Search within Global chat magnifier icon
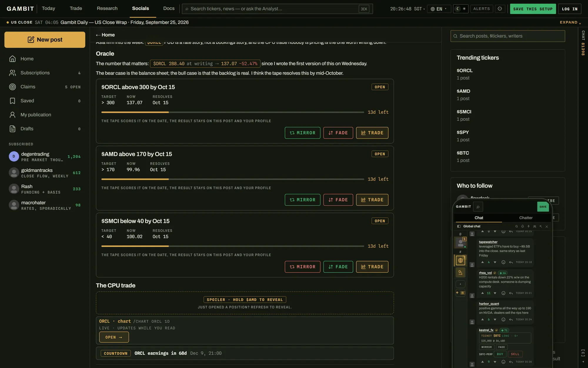The height and width of the screenshot is (368, 588). point(517,226)
